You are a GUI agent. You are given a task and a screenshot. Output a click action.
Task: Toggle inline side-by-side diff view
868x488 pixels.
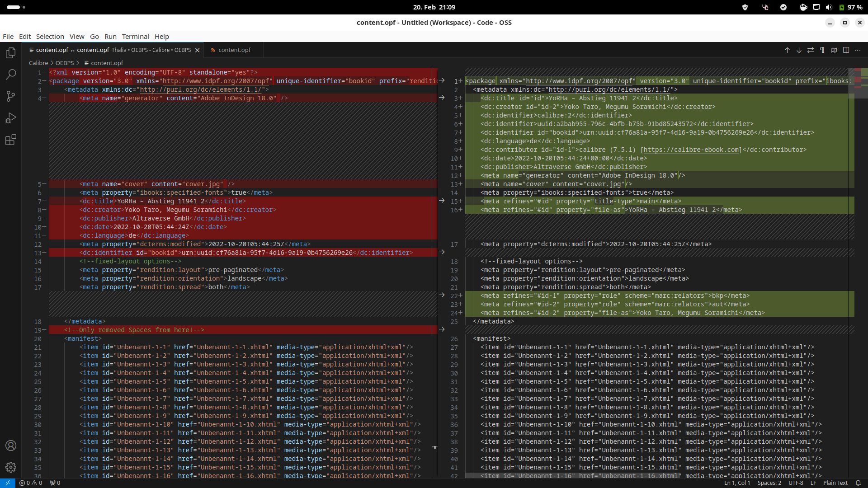tap(846, 50)
